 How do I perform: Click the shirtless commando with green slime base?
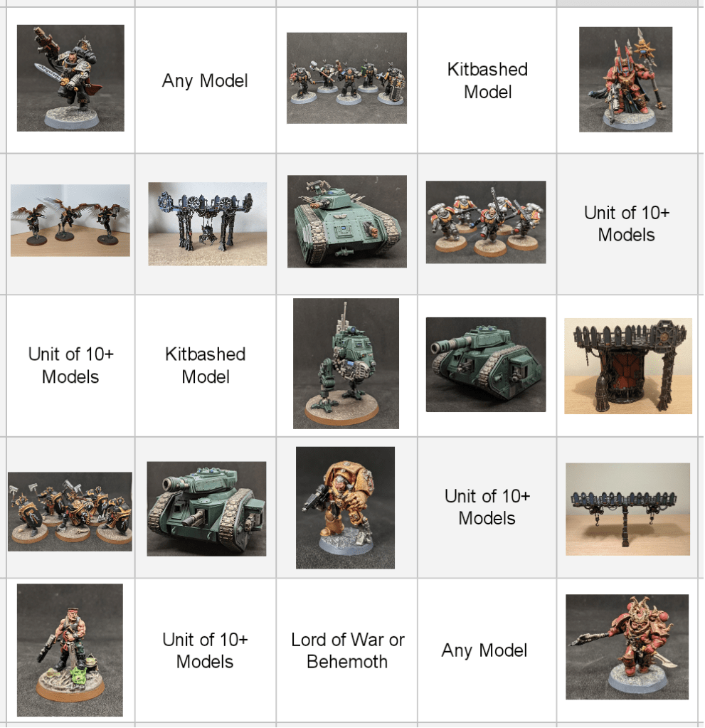point(70,650)
